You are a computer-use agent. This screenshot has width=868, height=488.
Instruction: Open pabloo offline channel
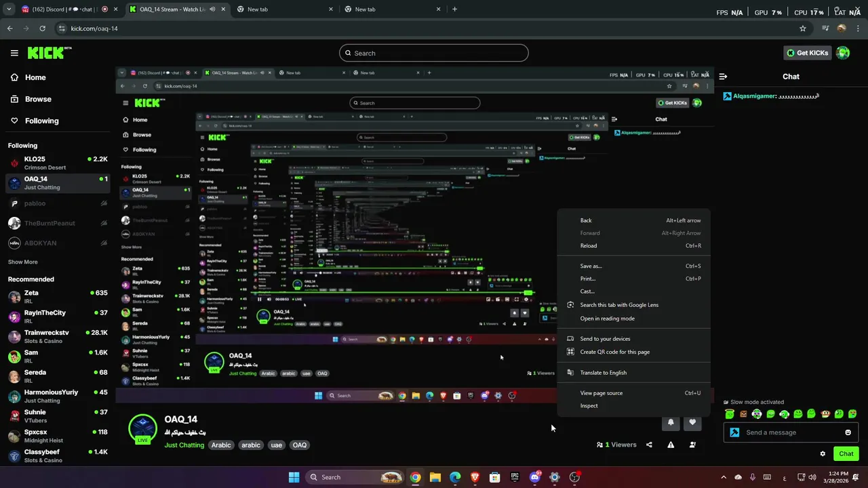[x=57, y=203]
